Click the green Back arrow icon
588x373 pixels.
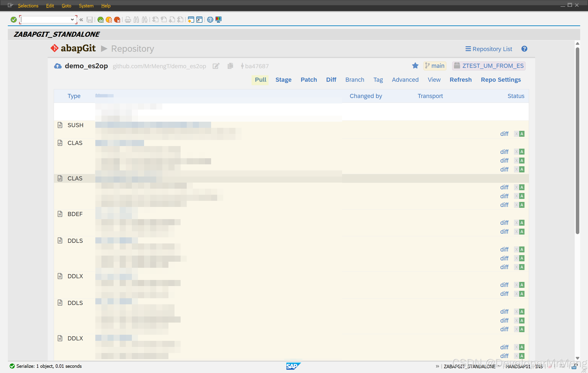pos(100,20)
